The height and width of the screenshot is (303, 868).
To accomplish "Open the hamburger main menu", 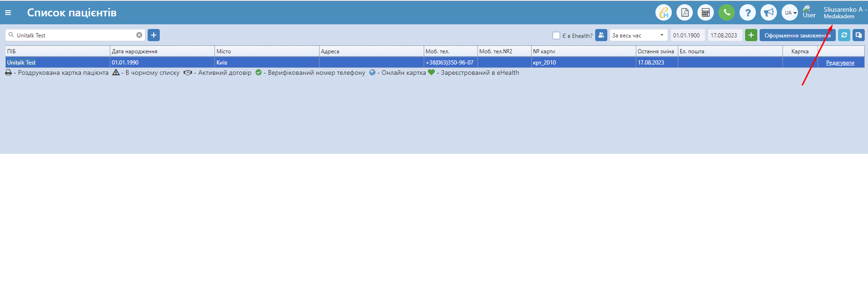I will (x=8, y=13).
